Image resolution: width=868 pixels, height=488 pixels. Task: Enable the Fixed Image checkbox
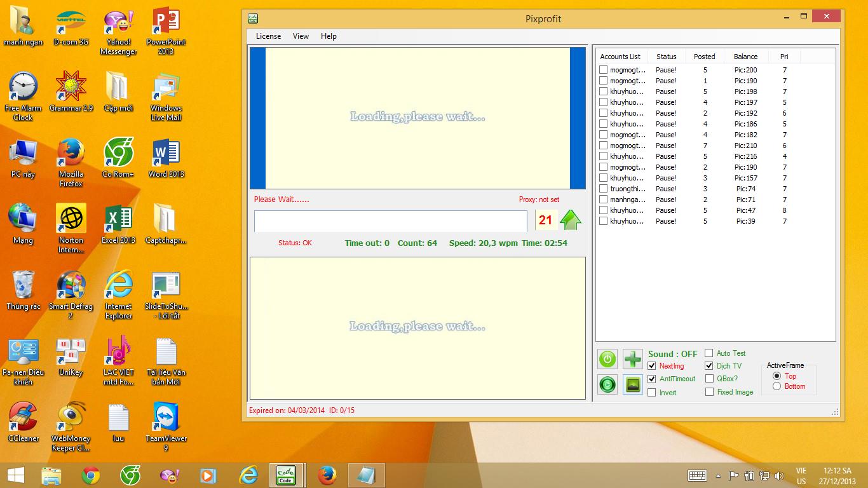pos(709,393)
